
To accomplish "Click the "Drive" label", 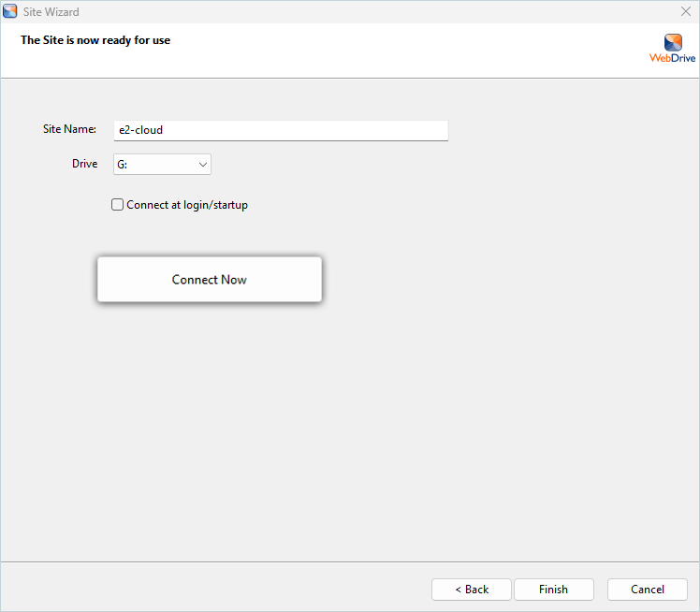I will click(84, 164).
